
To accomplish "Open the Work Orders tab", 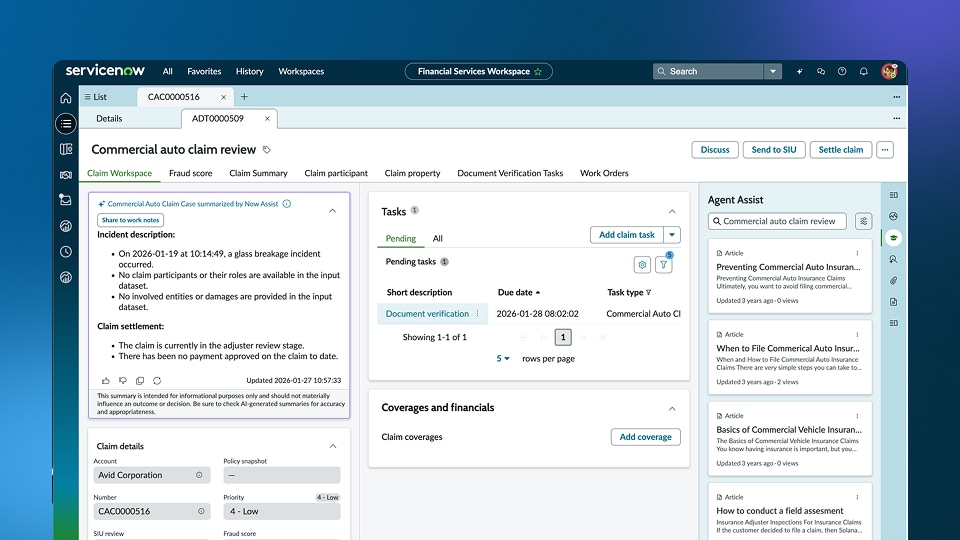I will [604, 173].
